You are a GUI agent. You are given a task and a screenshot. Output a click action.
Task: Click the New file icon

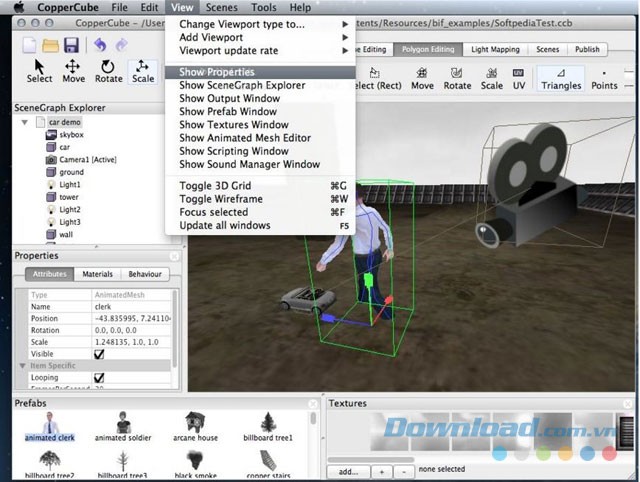click(29, 45)
